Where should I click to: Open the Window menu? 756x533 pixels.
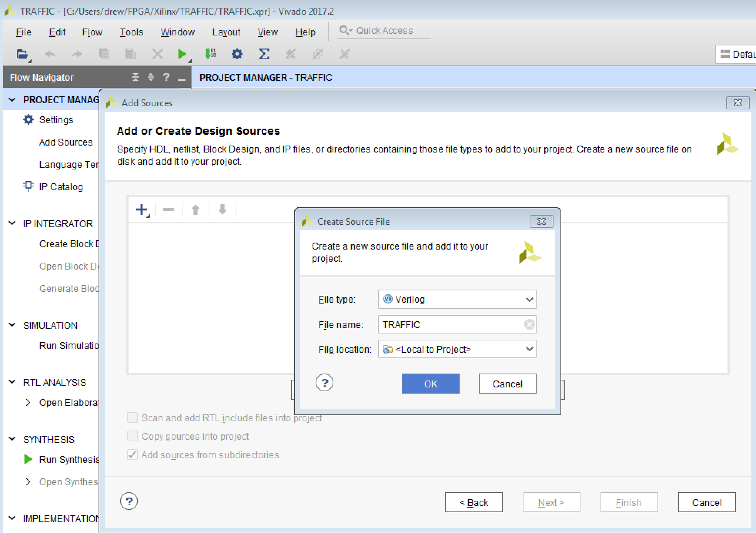click(177, 32)
